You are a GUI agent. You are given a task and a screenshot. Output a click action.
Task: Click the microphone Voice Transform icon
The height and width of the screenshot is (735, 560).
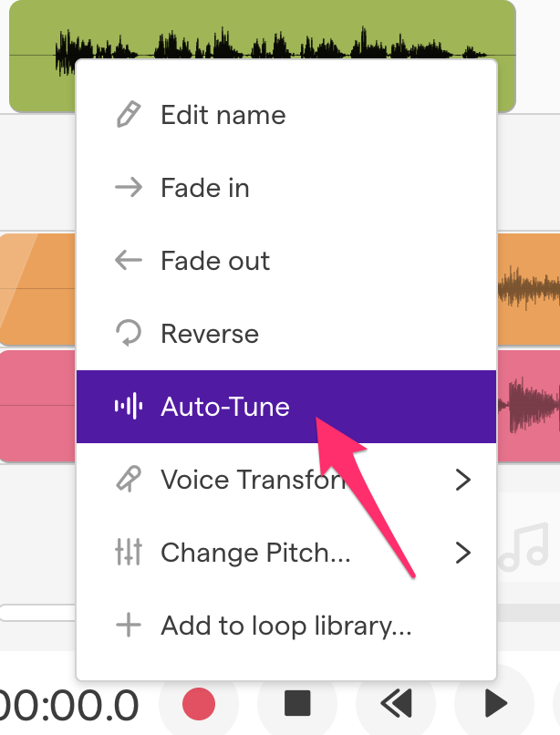click(129, 480)
